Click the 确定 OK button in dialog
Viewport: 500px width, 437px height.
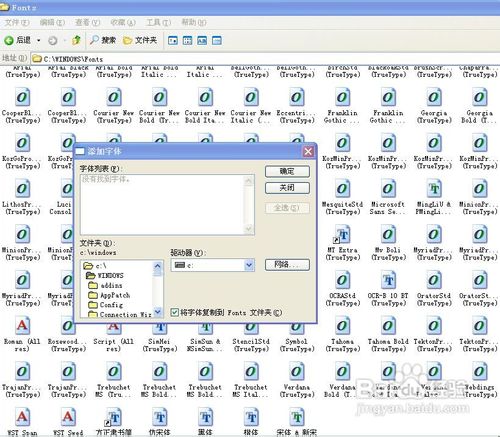(x=287, y=172)
